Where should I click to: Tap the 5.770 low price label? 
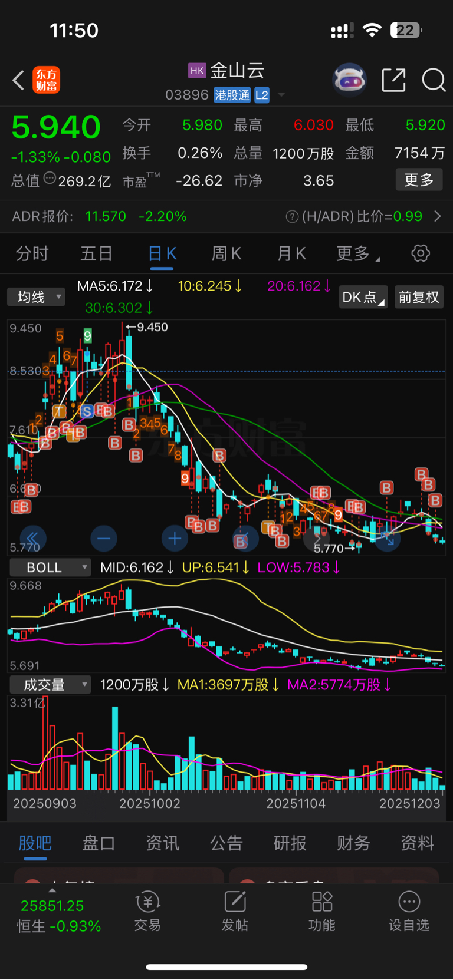point(329,549)
